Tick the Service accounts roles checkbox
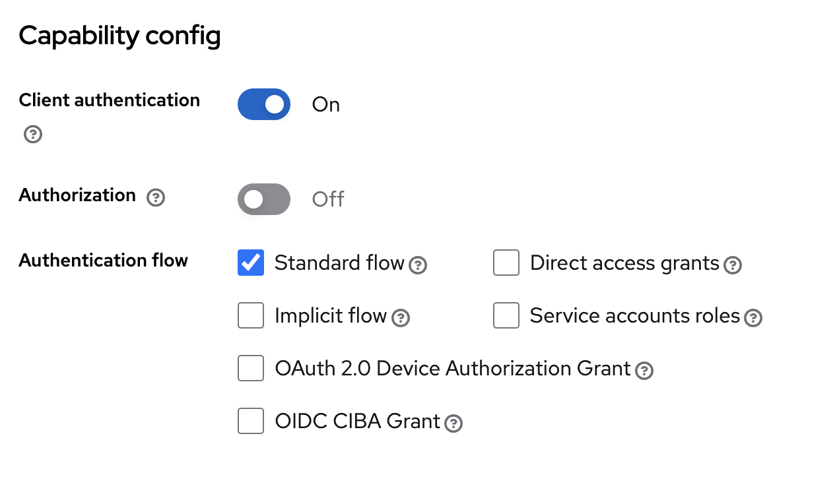 click(506, 315)
